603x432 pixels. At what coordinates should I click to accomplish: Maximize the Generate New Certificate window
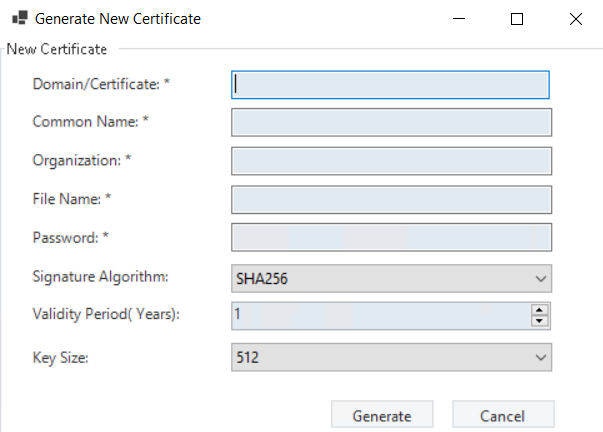click(517, 18)
